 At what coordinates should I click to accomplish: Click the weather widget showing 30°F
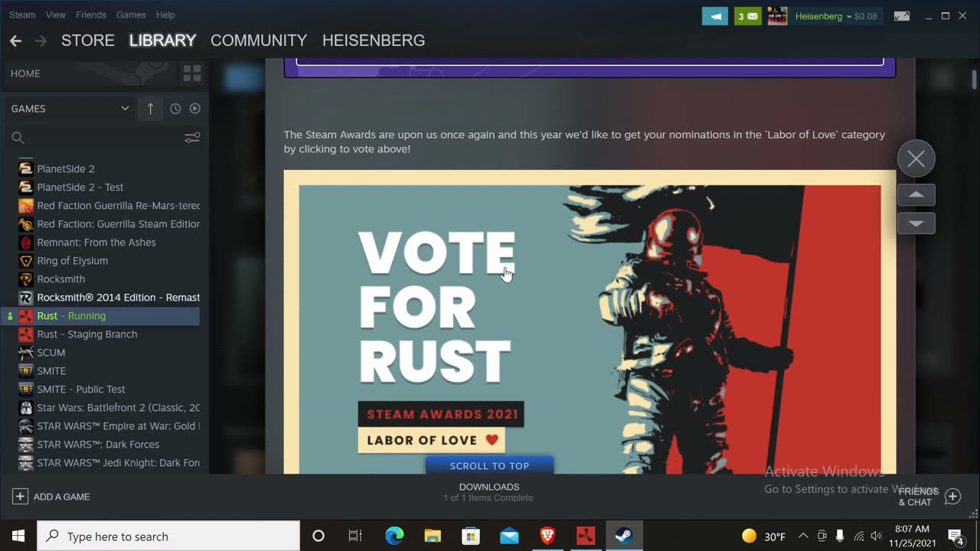tap(764, 536)
